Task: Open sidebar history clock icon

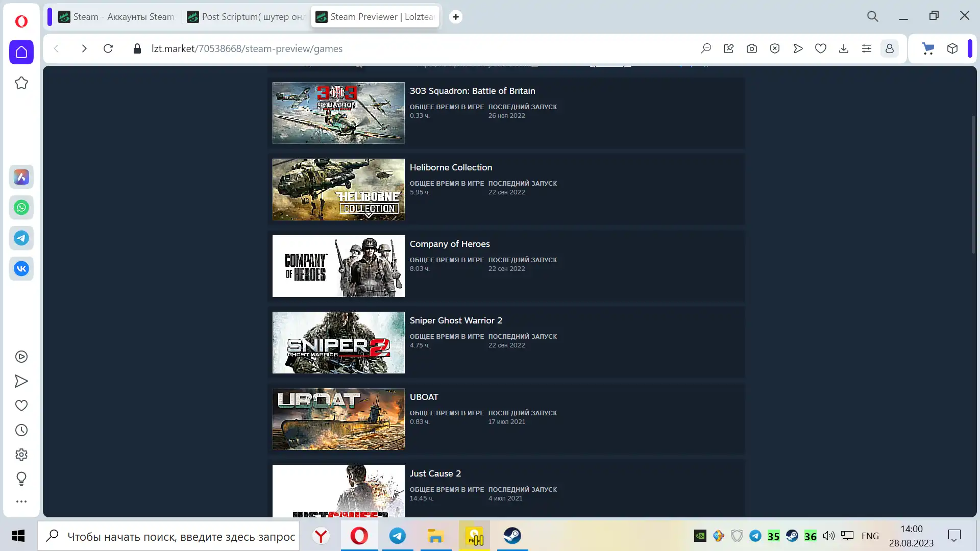Action: tap(21, 430)
